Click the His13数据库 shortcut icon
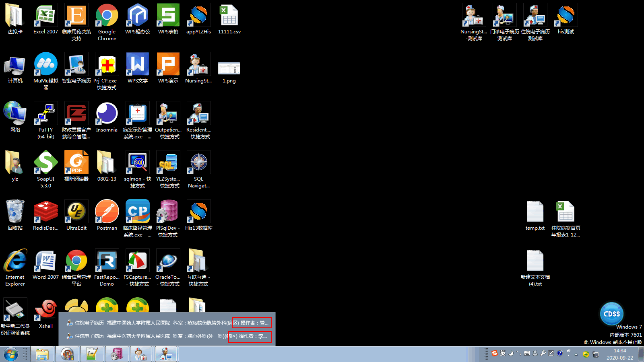This screenshot has width=644, height=362. 199,216
